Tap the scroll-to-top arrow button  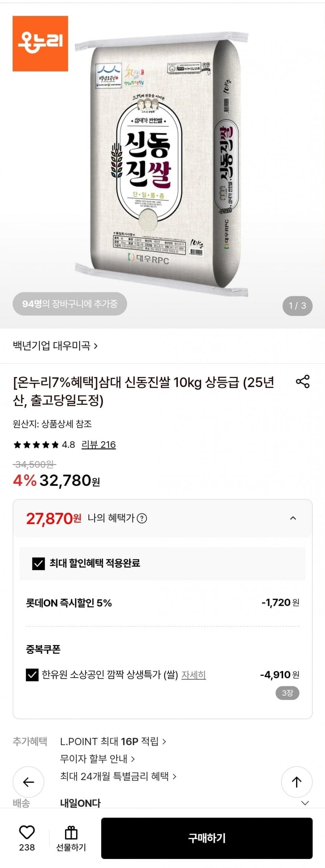click(296, 782)
